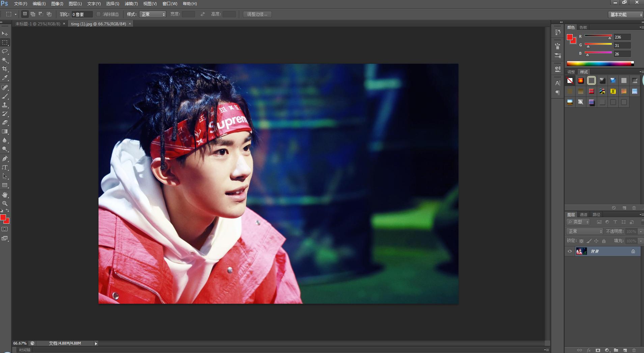Open the layer blend mode 正常 dropdown
The width and height of the screenshot is (644, 353).
(x=585, y=231)
